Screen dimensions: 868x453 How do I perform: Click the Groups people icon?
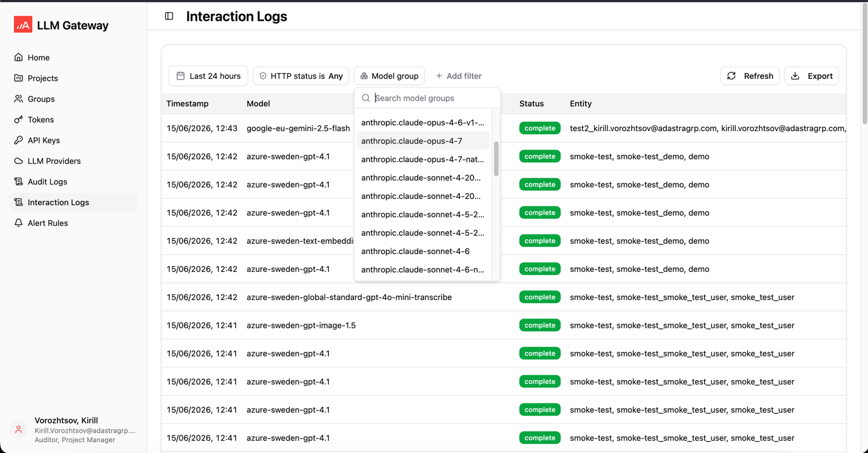click(18, 99)
